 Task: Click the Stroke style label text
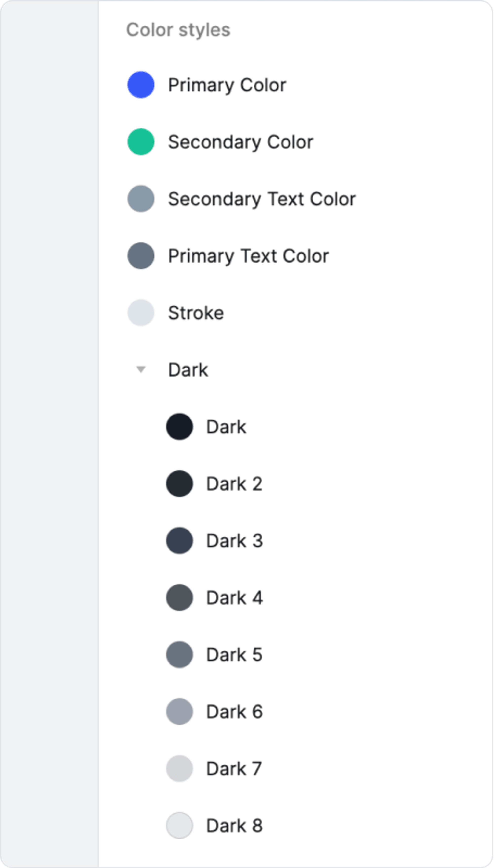click(x=196, y=313)
